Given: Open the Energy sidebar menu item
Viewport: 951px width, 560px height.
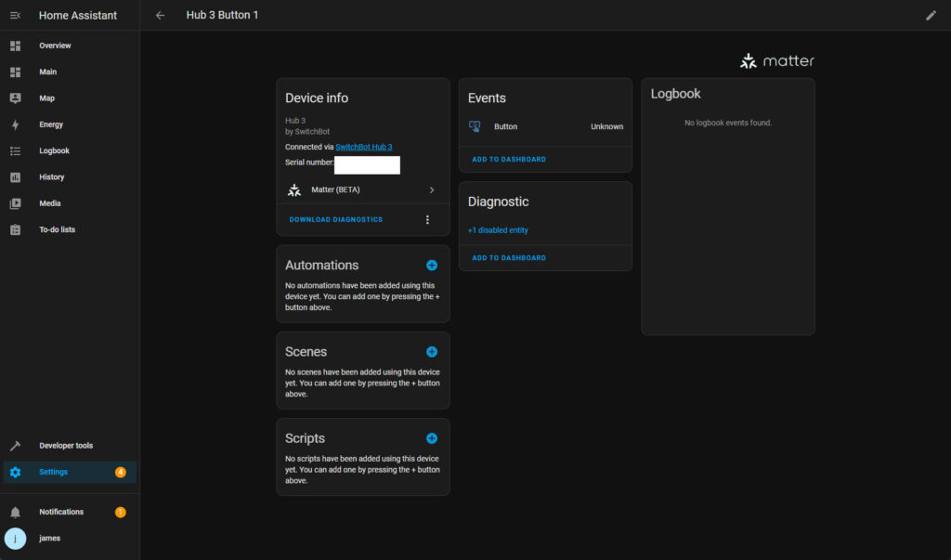Looking at the screenshot, I should 51,124.
